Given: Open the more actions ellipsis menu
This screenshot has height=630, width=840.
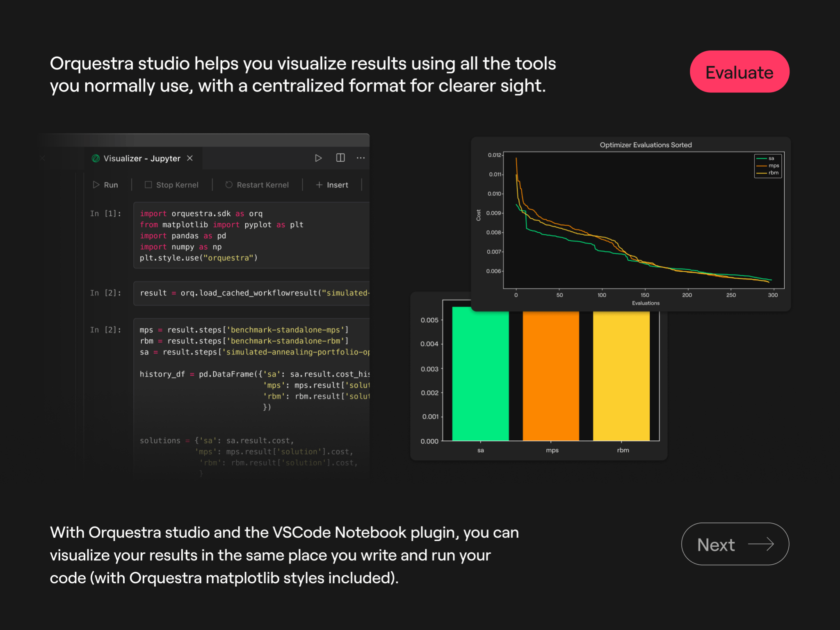Looking at the screenshot, I should 361,158.
